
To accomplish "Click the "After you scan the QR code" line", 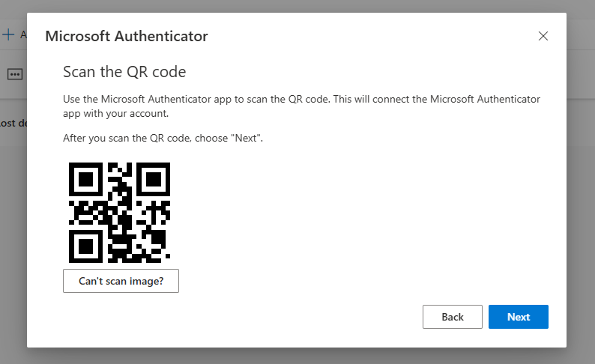I will [x=163, y=139].
